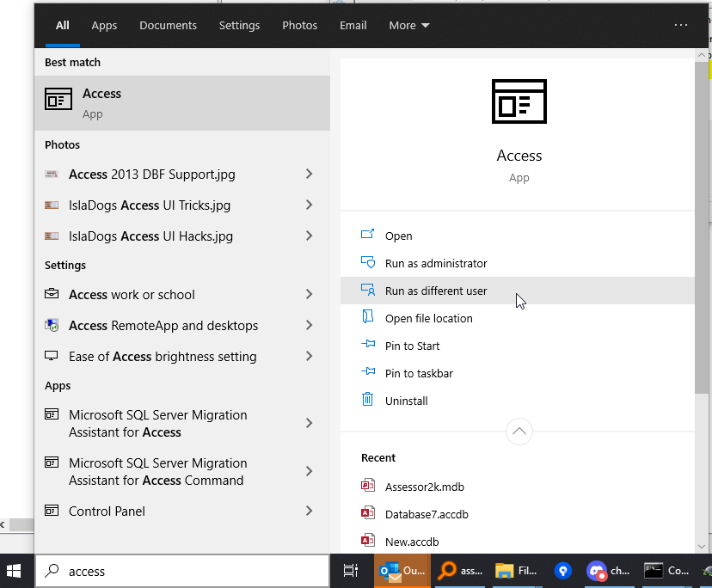Choose Run as different user

(517, 291)
